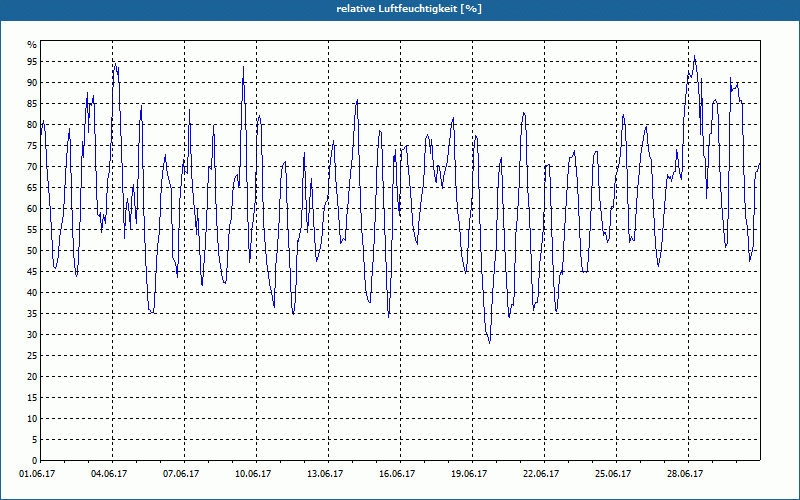Click the chart title 'relative Luftfeuchtigkeit [%]'
The height and width of the screenshot is (500, 800).
409,9
